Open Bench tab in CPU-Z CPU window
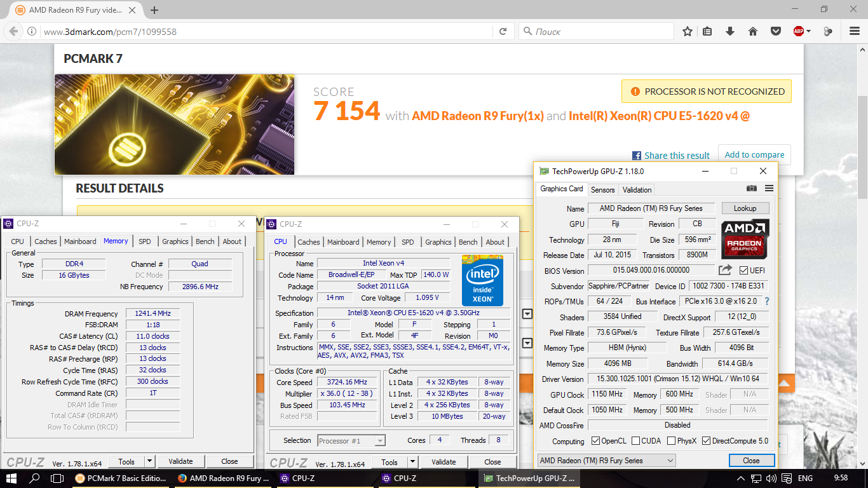This screenshot has width=868, height=488. pyautogui.click(x=468, y=242)
